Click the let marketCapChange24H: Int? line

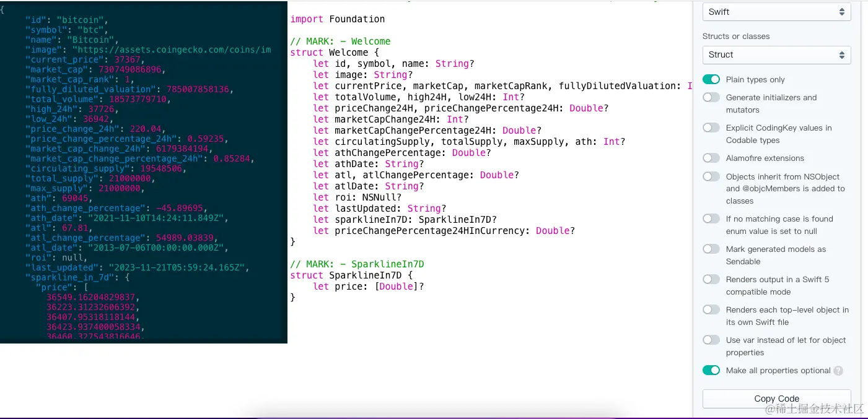click(x=390, y=119)
